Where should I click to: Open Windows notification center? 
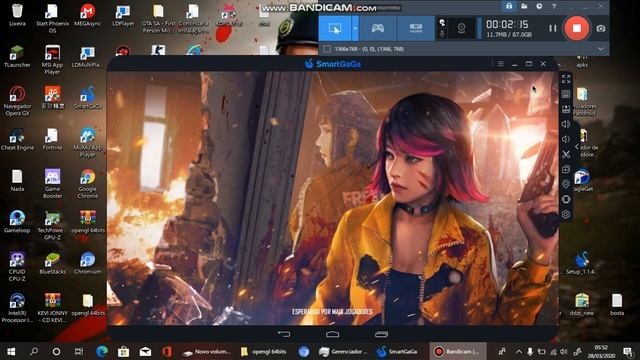point(629,351)
